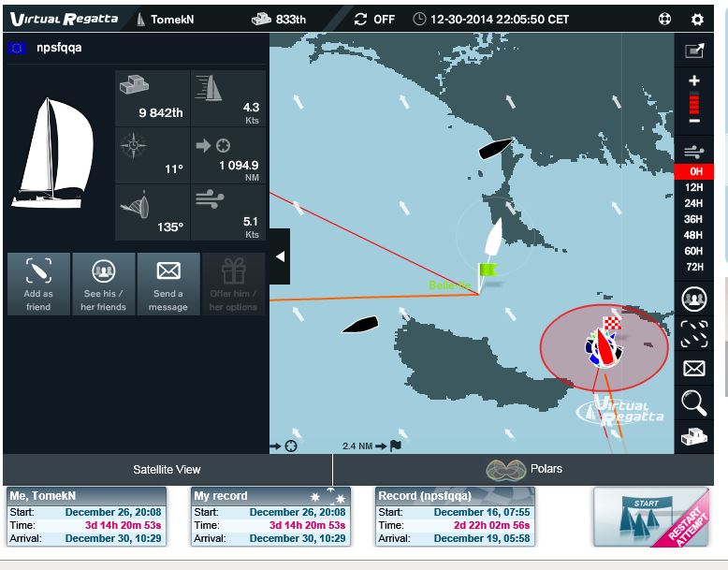Click the 135° wind angle tile
Image resolution: width=728 pixels, height=570 pixels.
tap(153, 212)
